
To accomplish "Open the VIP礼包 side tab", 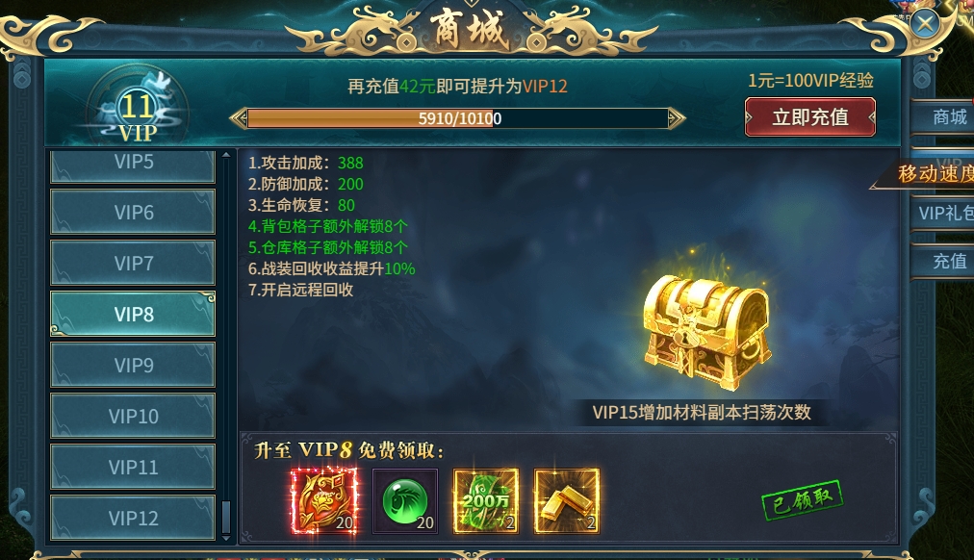I will pyautogui.click(x=944, y=213).
